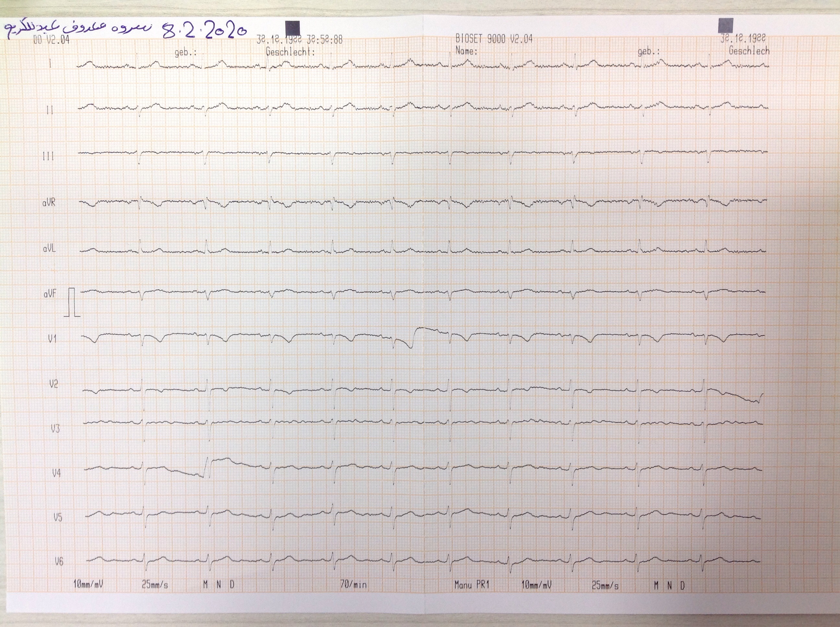Click the handwritten date 8.2.2020
Image resolution: width=840 pixels, height=627 pixels.
pyautogui.click(x=205, y=30)
